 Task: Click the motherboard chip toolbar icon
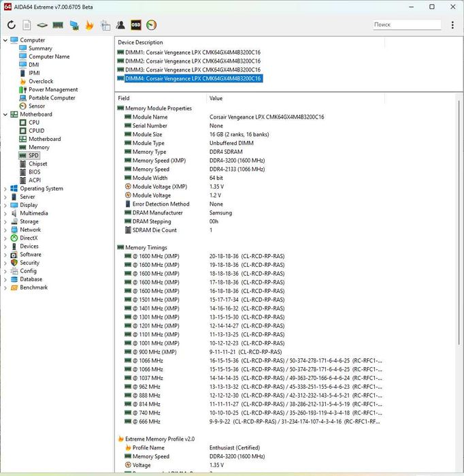point(42,25)
